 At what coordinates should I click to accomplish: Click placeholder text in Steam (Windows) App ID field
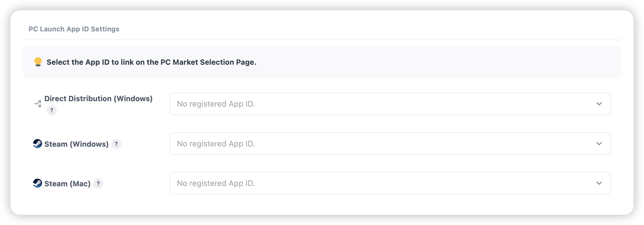216,144
